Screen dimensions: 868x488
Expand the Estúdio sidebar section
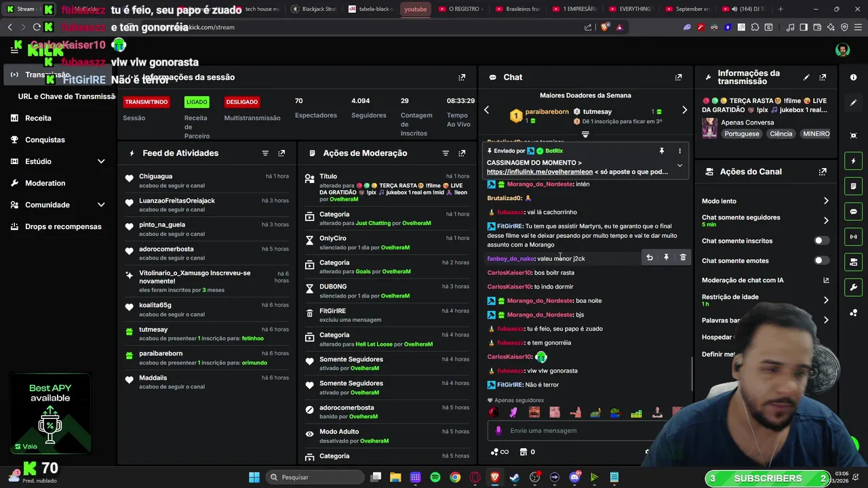tap(101, 161)
